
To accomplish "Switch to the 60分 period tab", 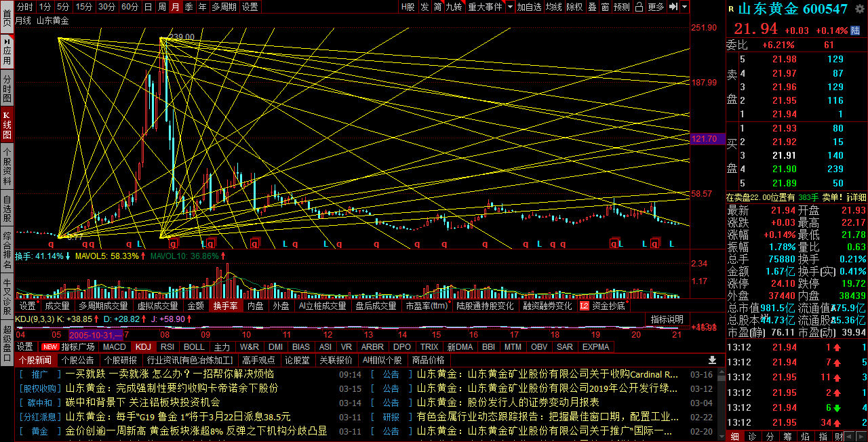I will [x=129, y=7].
